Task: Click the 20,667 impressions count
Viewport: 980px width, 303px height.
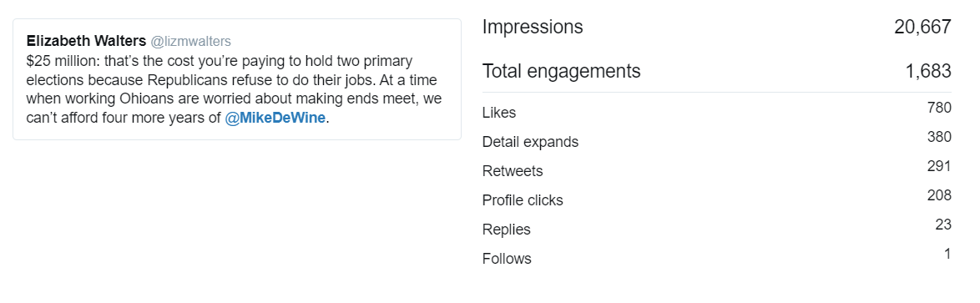Action: (922, 27)
